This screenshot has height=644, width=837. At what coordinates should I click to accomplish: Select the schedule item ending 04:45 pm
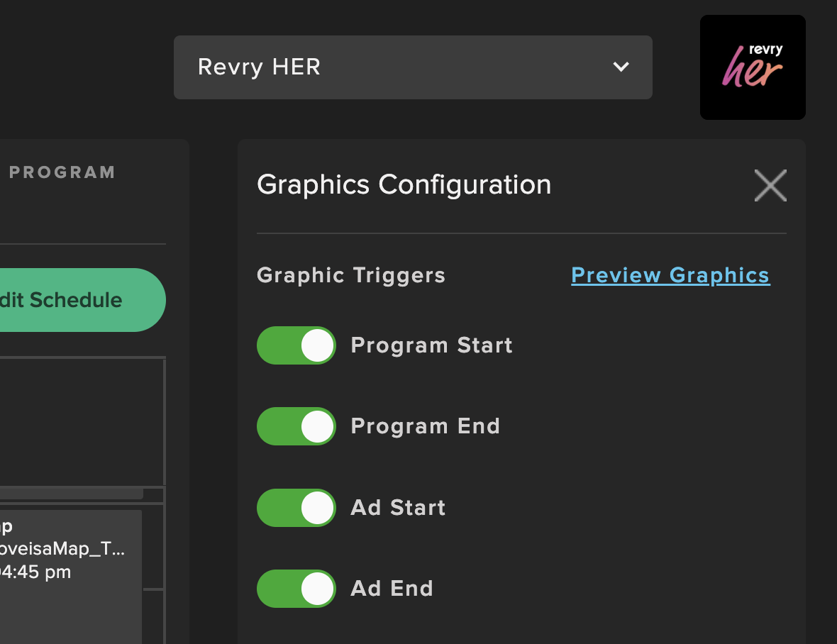click(x=70, y=576)
